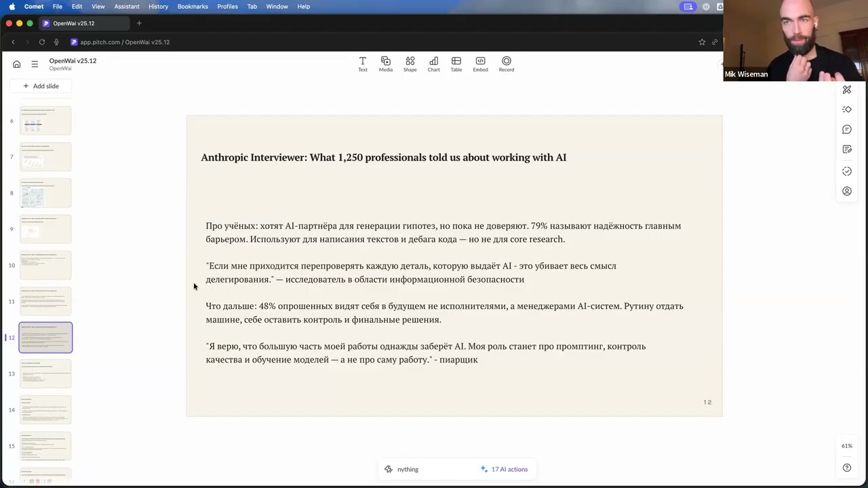Click the workspace name OpenWai under title
Screen dimensions: 868x488
60,68
